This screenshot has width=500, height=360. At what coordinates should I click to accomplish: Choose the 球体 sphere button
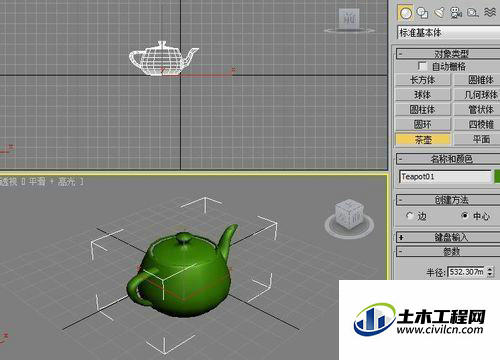coord(423,95)
